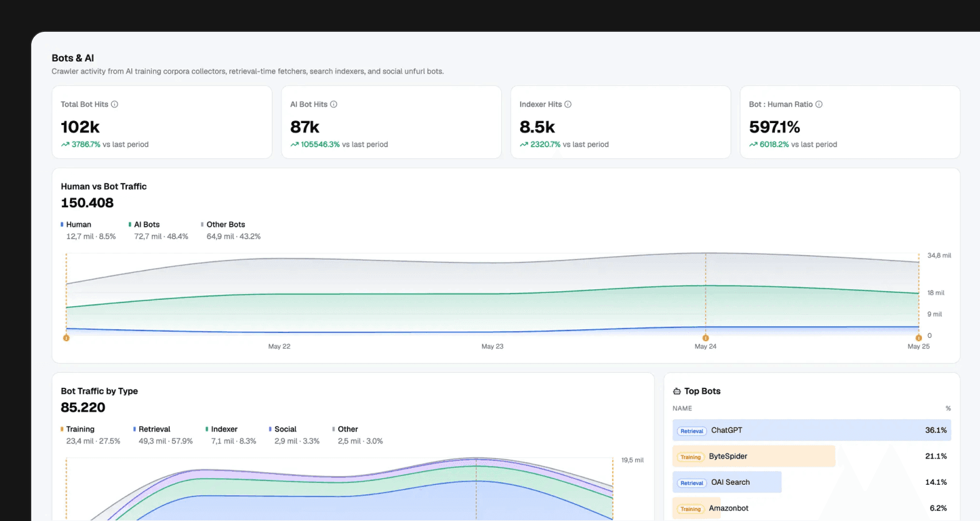Select the ByteSpider row in Top Bots
980x521 pixels.
coord(812,456)
